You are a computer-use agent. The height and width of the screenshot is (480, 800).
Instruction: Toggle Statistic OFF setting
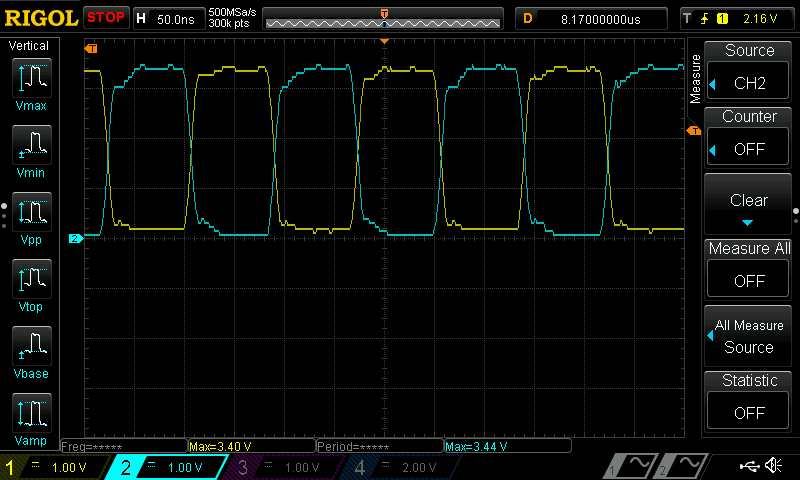[x=748, y=412]
